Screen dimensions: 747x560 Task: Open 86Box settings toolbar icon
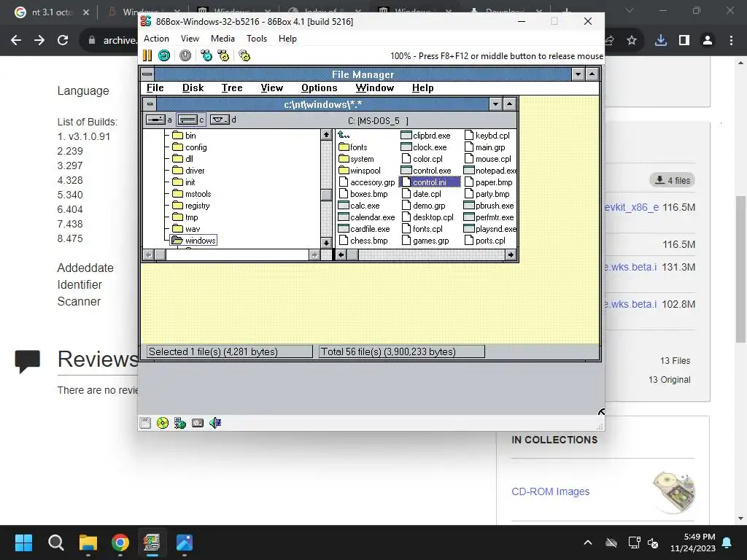[244, 55]
